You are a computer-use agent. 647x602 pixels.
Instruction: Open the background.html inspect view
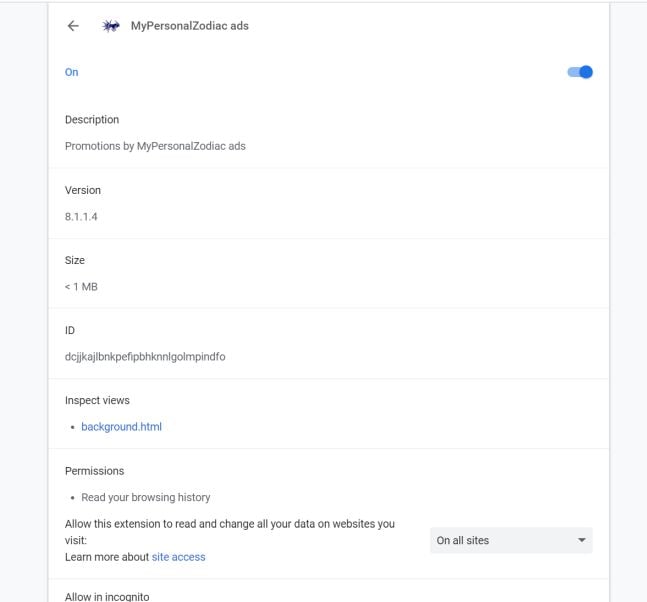pos(121,427)
